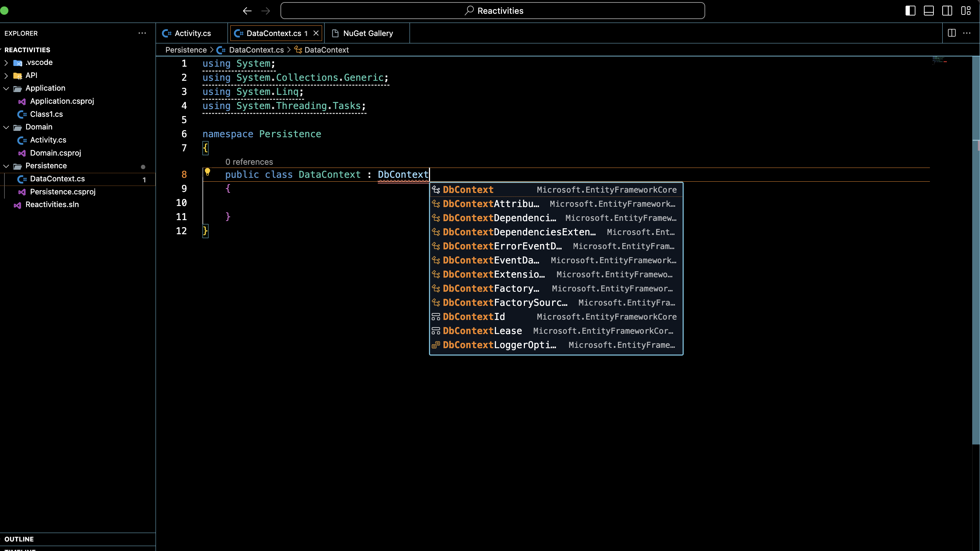Go back with the left arrow
The width and height of the screenshot is (980, 551).
coord(247,11)
